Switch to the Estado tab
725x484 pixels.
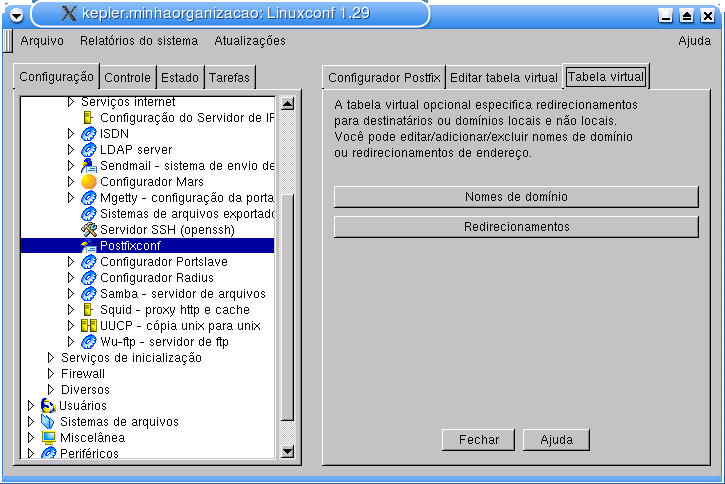tap(180, 78)
